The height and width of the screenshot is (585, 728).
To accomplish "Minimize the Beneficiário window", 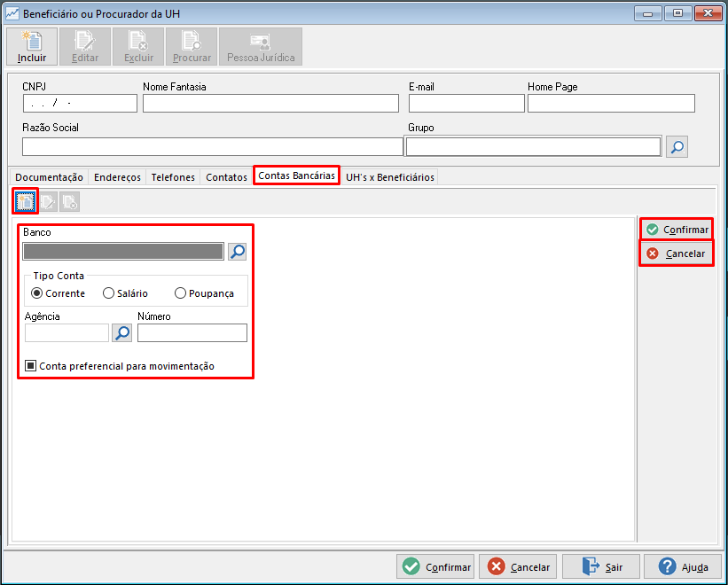I will click(648, 13).
